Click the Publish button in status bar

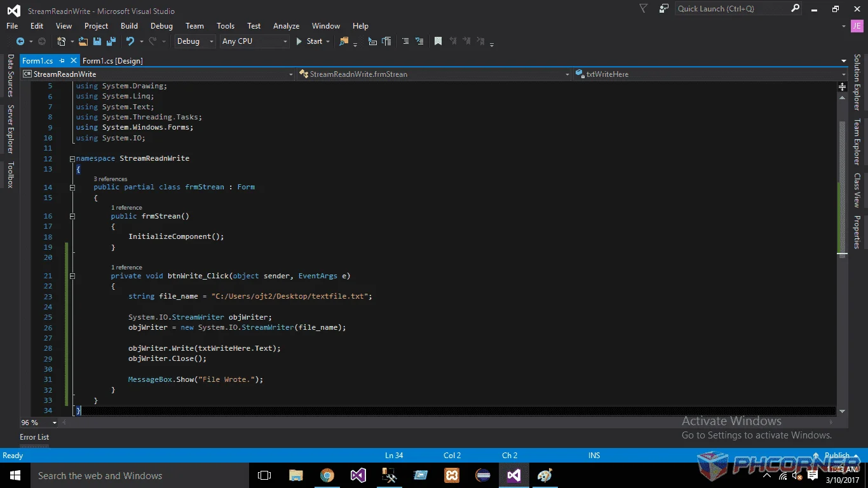836,456
